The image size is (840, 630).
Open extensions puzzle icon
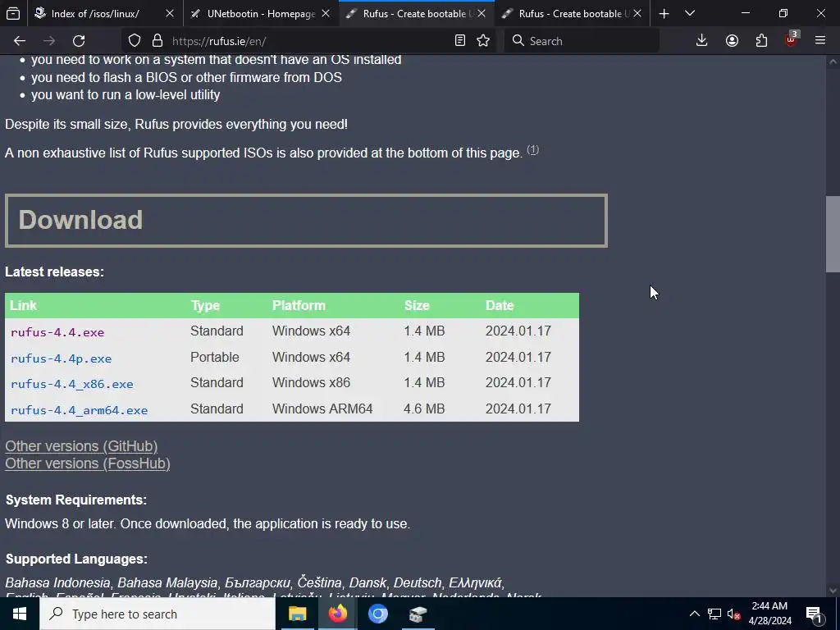761,41
